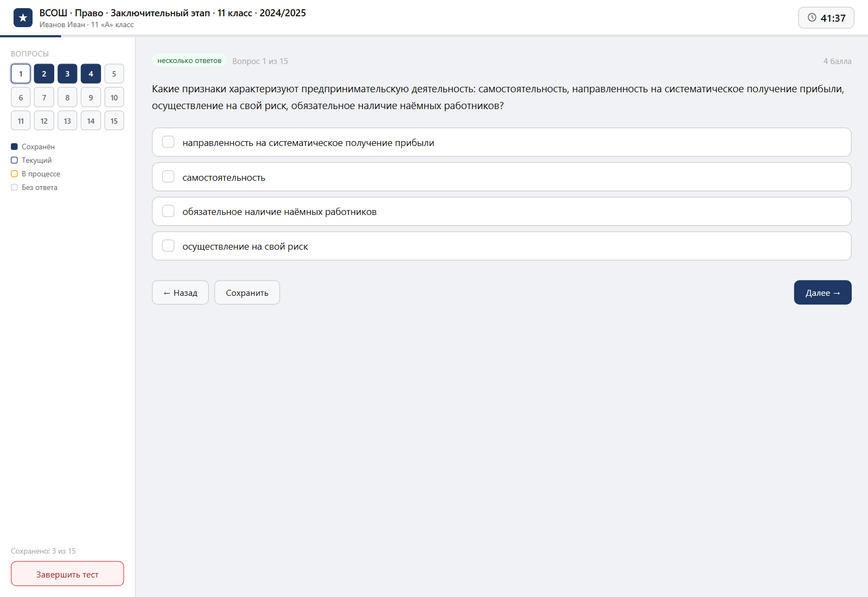Click the 41:37 countdown timer
This screenshot has width=868, height=597.
[x=826, y=18]
